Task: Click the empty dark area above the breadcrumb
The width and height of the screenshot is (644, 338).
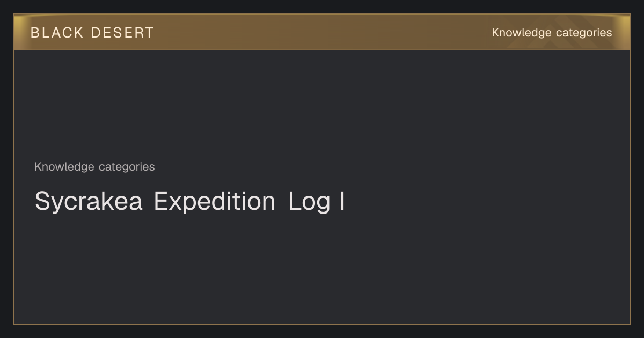Action: (322, 105)
